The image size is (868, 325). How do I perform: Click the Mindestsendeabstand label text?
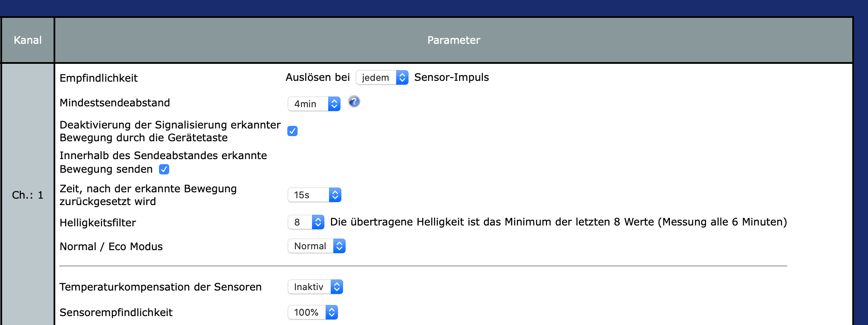pos(115,103)
